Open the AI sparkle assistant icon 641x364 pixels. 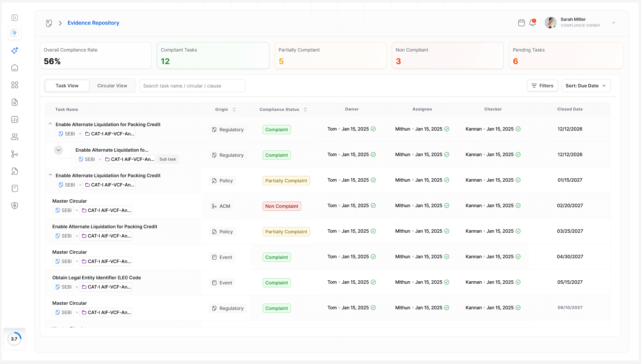coord(15,51)
